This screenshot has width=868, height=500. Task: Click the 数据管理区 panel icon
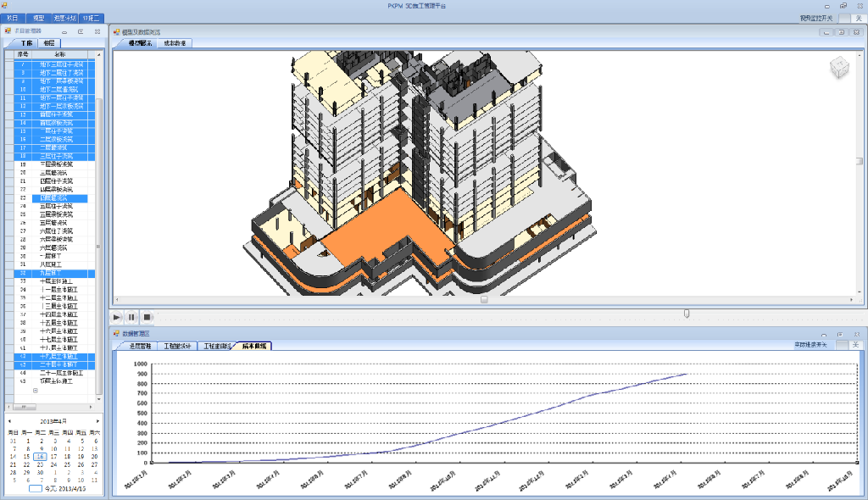[x=117, y=333]
